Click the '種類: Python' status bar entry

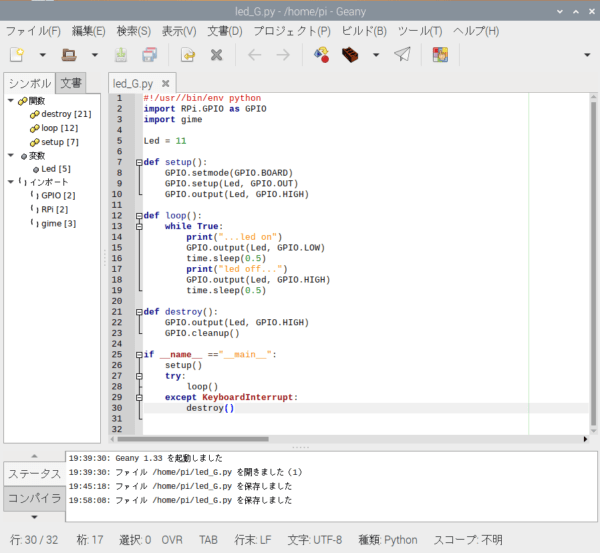pyautogui.click(x=388, y=540)
